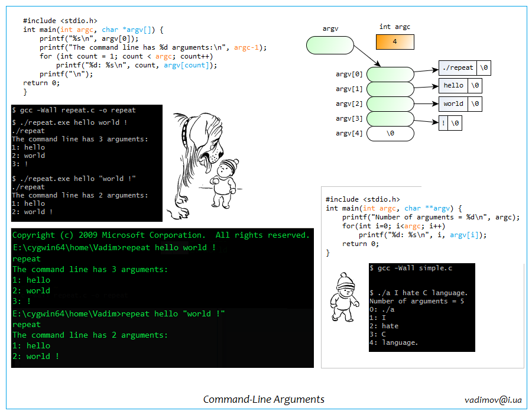Viewport: 532px width, 414px height.
Task: Click 'return 0;' in first code block
Action: (41, 83)
